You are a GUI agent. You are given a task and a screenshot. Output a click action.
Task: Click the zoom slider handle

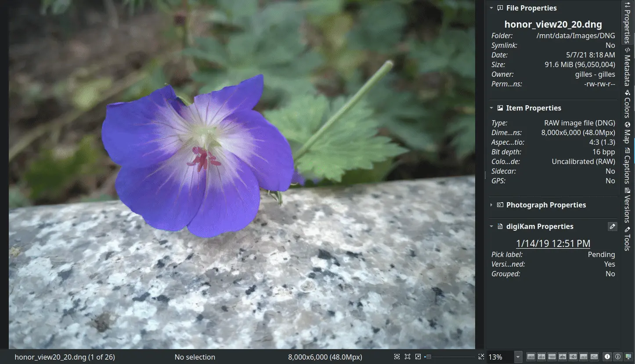point(429,357)
